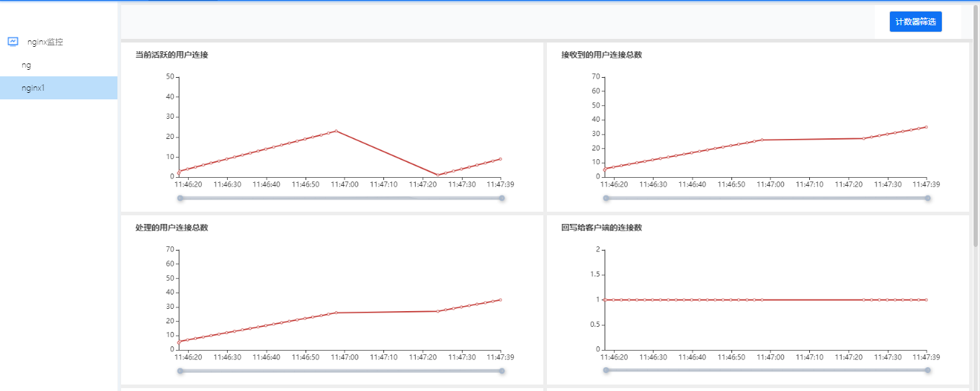Viewport: 980px width, 391px height.
Task: Click the last data point in 接收到的用户连接总数
Action: click(926, 127)
